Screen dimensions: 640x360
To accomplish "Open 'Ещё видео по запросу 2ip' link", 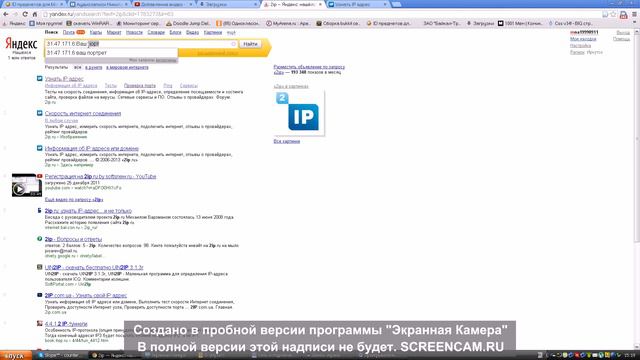I will tap(74, 200).
